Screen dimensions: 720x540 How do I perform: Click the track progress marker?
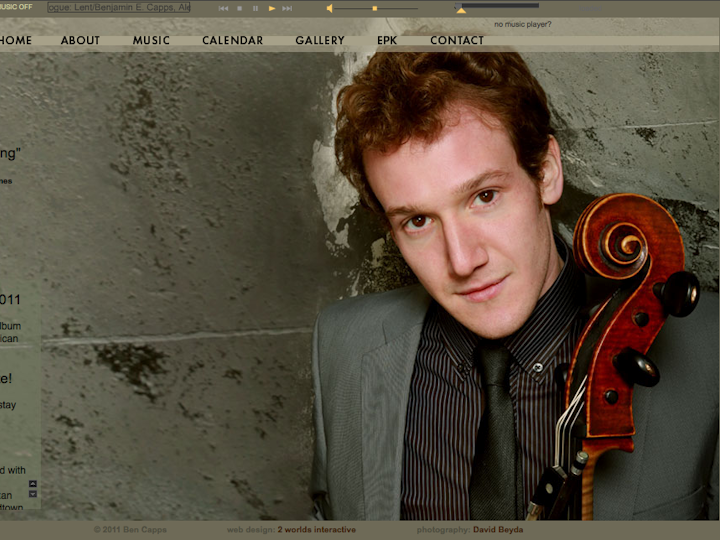460,10
